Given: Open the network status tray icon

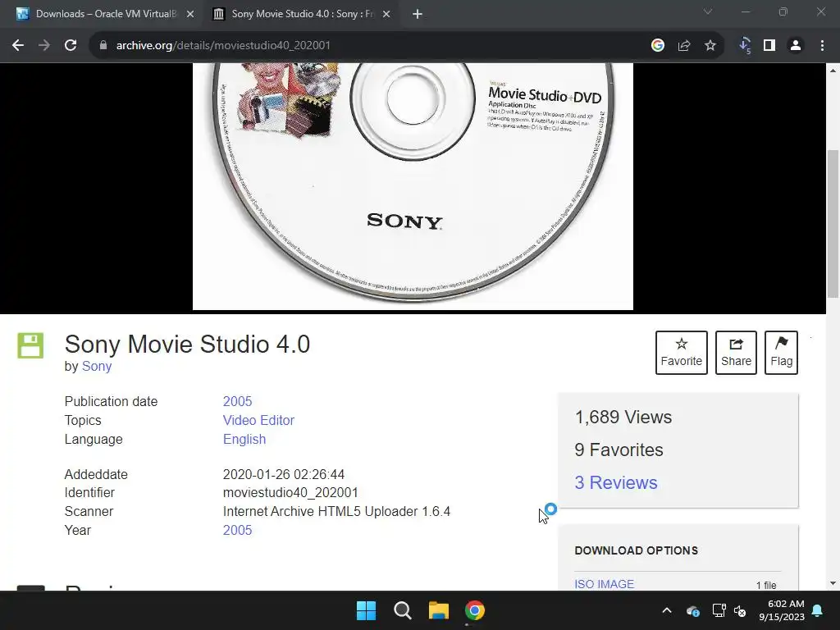Looking at the screenshot, I should [719, 610].
